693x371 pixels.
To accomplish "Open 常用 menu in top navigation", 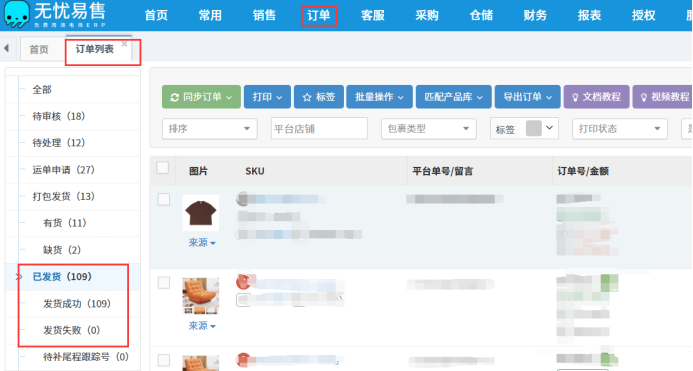I will tap(210, 15).
